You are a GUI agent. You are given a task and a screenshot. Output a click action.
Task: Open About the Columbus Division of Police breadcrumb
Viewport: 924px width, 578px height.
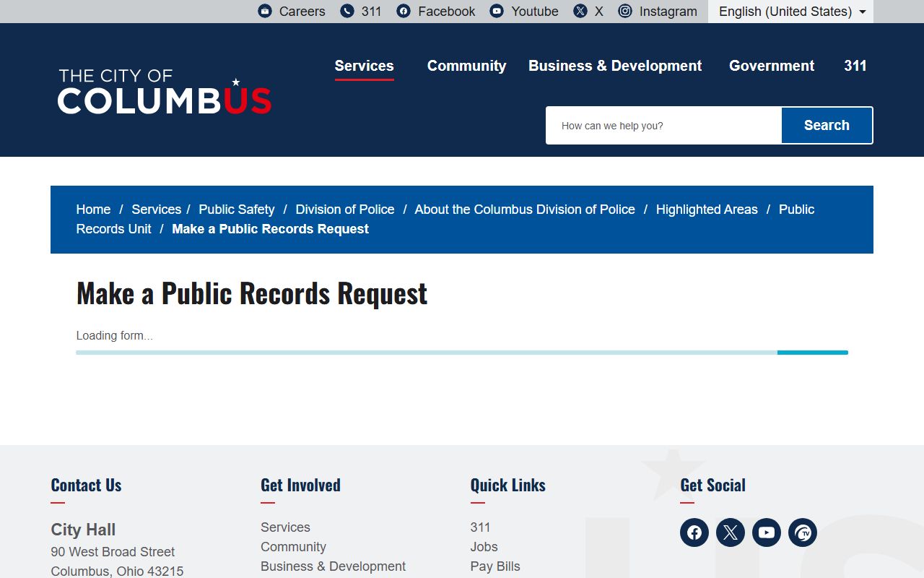[x=525, y=210]
